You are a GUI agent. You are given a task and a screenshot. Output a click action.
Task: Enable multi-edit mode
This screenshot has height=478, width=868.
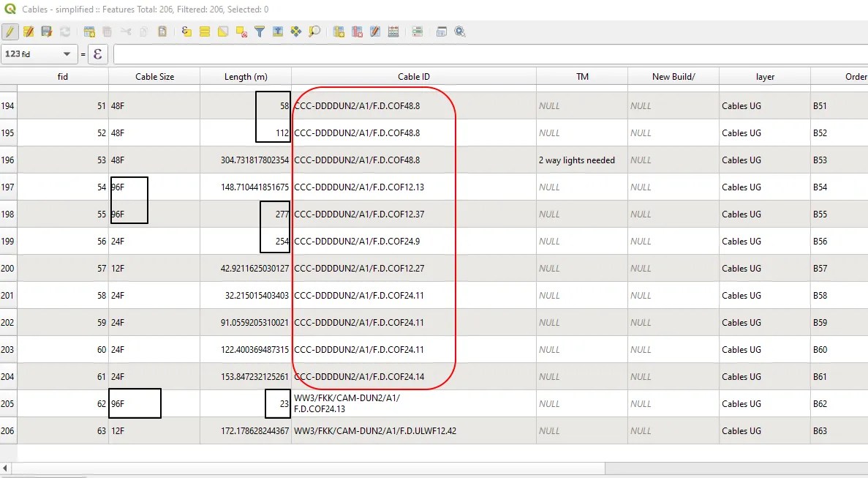coord(30,31)
